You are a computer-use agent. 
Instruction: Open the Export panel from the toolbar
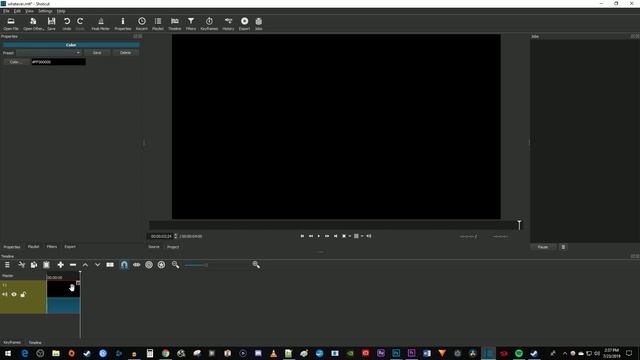(244, 24)
